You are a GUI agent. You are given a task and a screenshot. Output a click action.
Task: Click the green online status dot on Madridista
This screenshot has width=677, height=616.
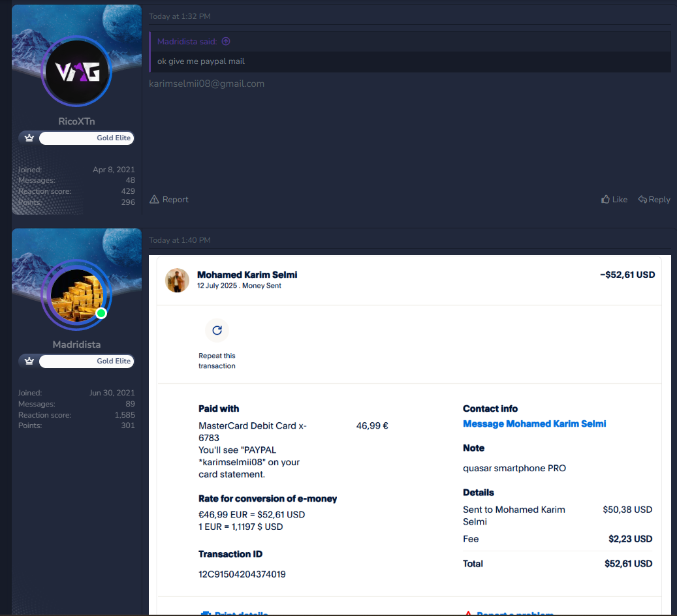tap(101, 313)
